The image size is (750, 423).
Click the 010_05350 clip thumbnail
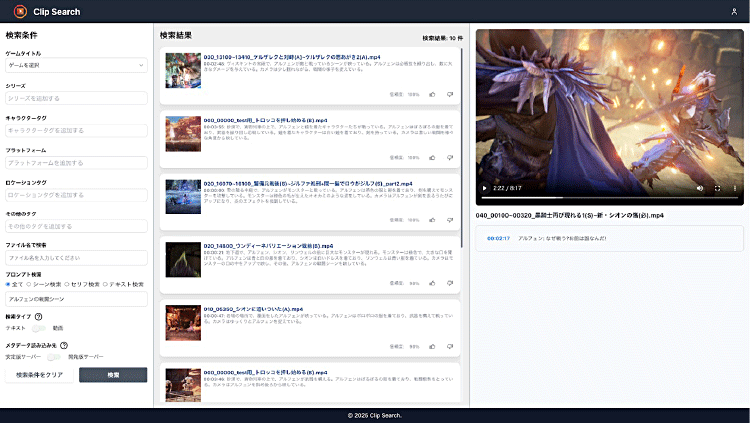point(183,323)
